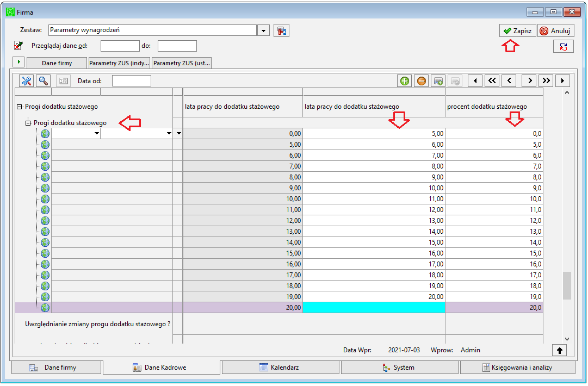Click the Zapisz save button

pyautogui.click(x=517, y=31)
